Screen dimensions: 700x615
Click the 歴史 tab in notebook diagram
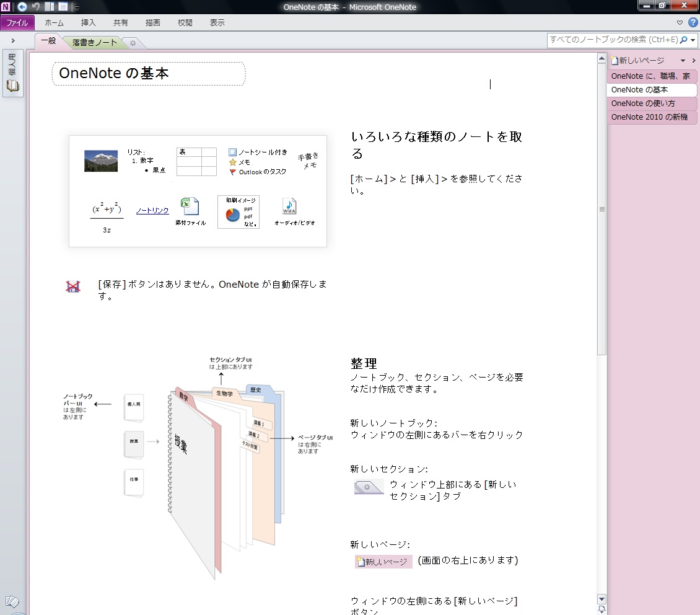(x=256, y=390)
